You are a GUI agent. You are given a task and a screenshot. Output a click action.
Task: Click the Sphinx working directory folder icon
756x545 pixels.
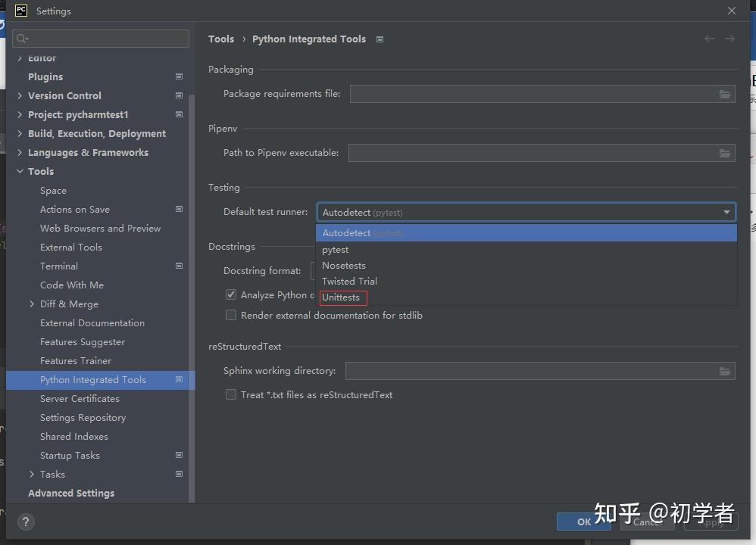[x=725, y=371]
